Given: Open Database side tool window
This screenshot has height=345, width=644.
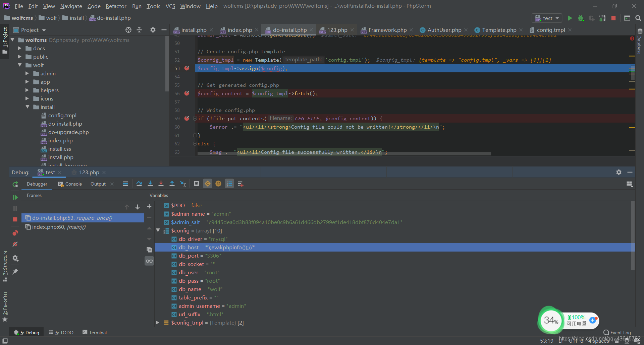Looking at the screenshot, I should [639, 41].
